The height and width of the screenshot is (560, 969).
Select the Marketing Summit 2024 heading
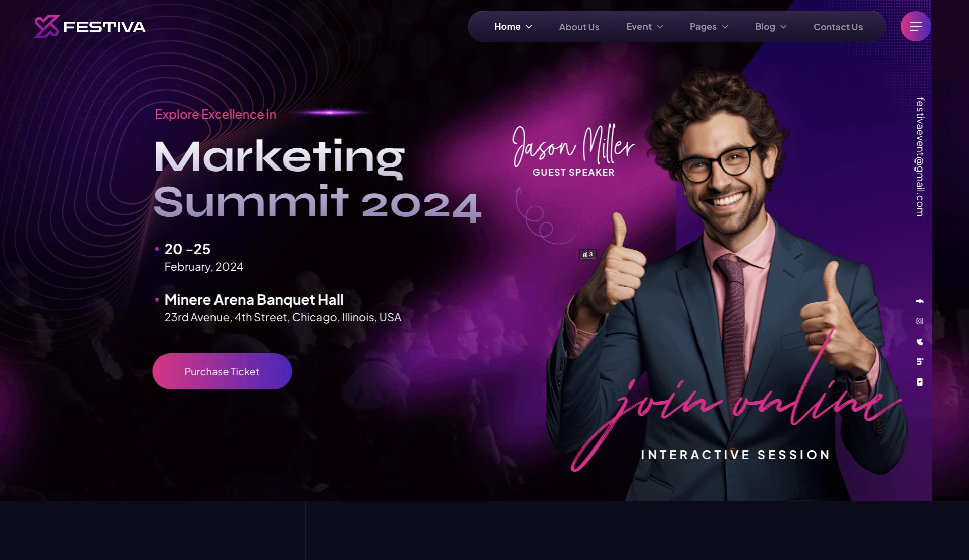pos(317,180)
